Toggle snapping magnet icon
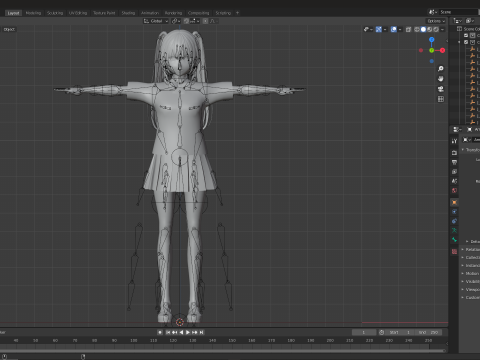 point(186,21)
